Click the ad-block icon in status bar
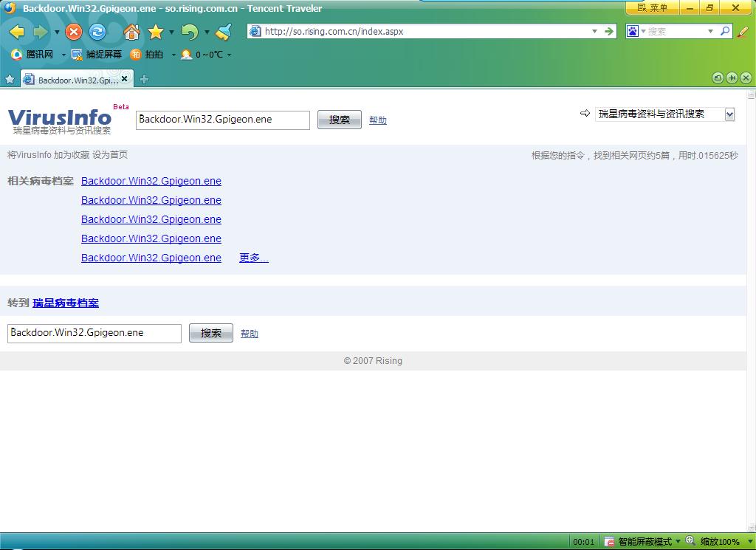 609,541
